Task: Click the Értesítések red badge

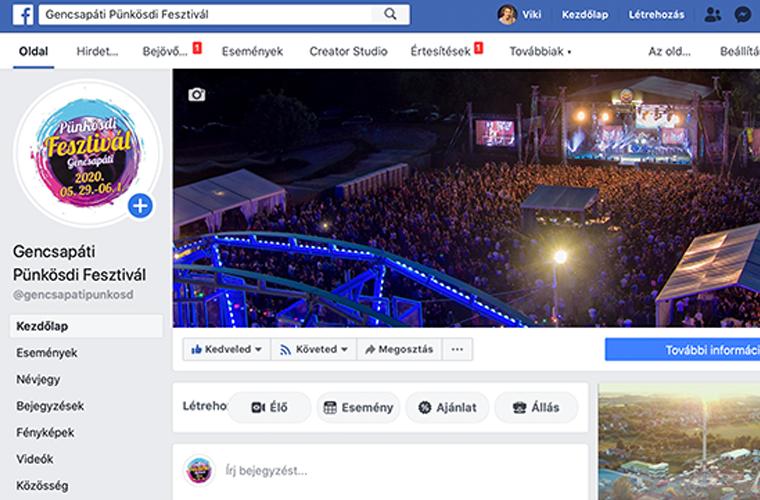Action: click(x=478, y=47)
